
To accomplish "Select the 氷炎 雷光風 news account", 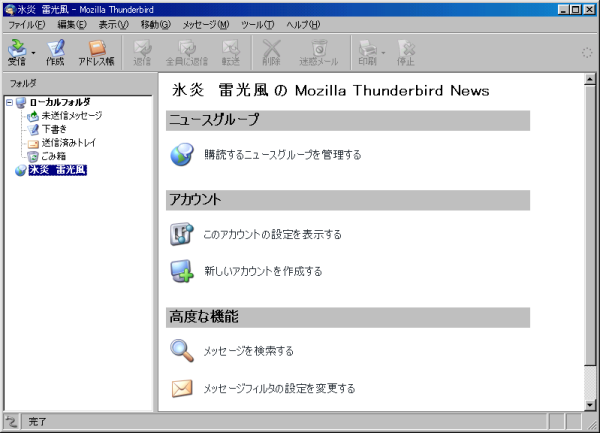I will tap(58, 170).
